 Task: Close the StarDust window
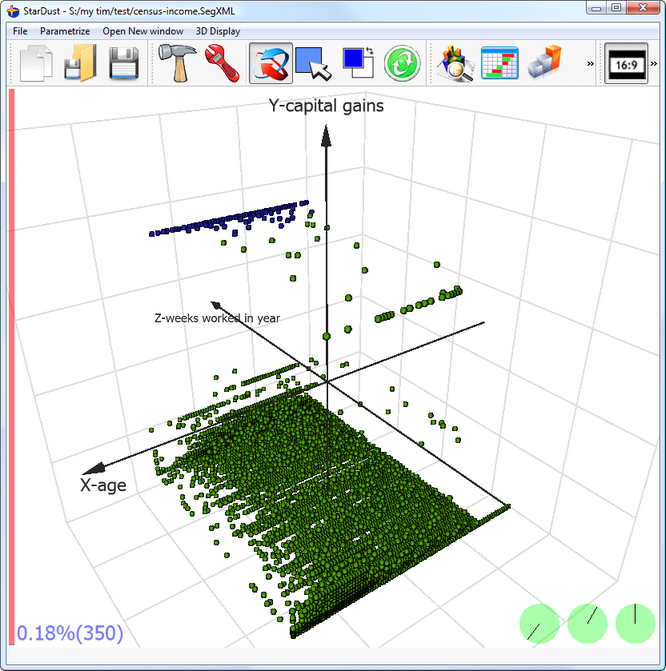click(x=643, y=8)
